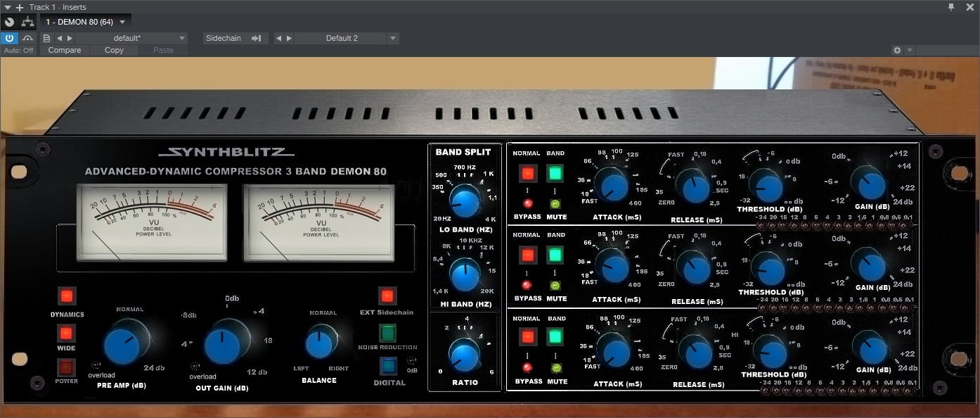
Task: Go to next preset arrow beside default*
Action: (x=69, y=38)
